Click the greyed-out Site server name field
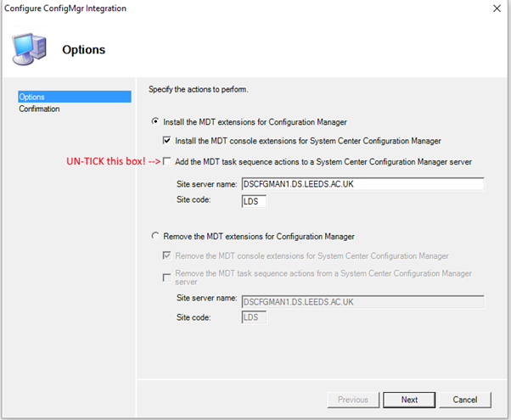This screenshot has height=420, width=511. (x=362, y=301)
